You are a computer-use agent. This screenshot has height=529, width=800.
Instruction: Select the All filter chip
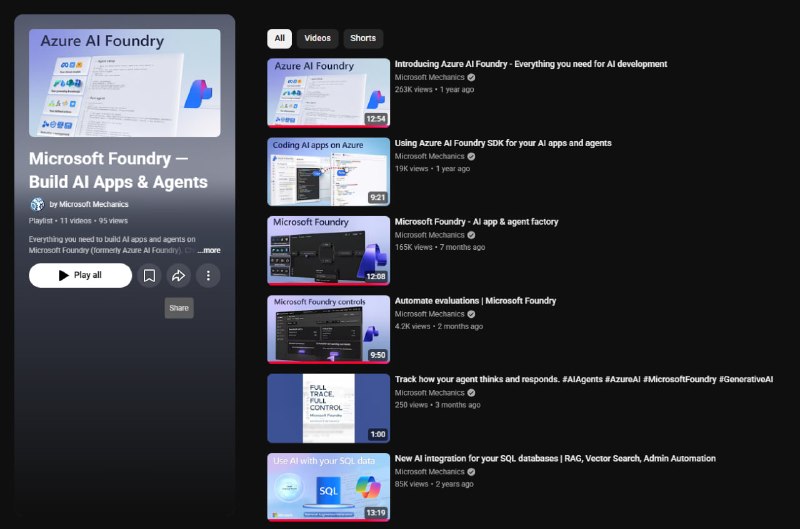280,38
